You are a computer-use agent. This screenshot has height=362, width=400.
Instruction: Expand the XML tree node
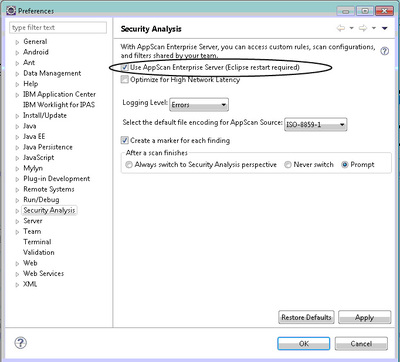[x=17, y=285]
